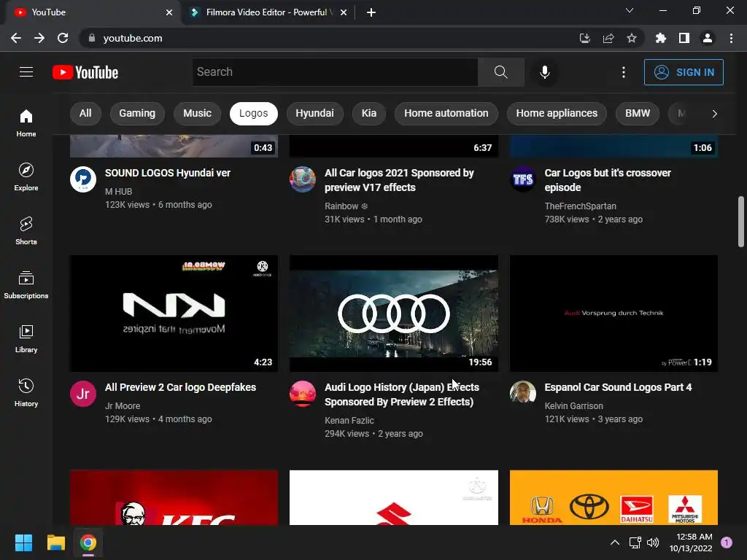
Task: Toggle Chrome side panel icon
Action: click(684, 38)
